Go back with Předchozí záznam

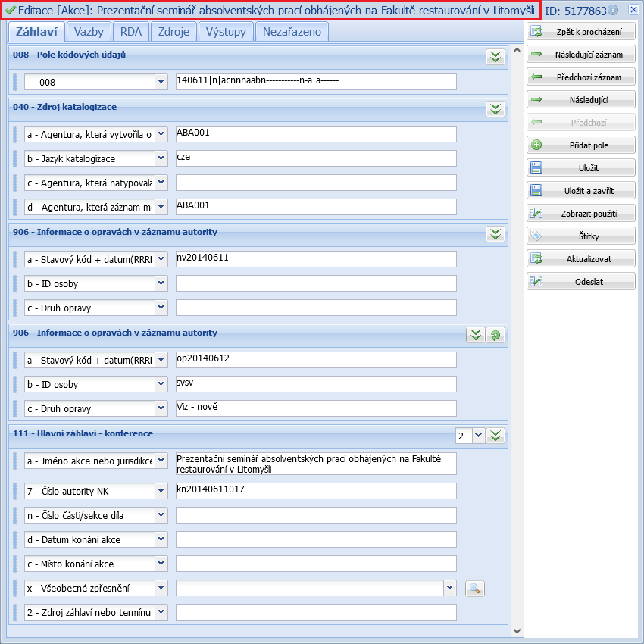pyautogui.click(x=581, y=77)
